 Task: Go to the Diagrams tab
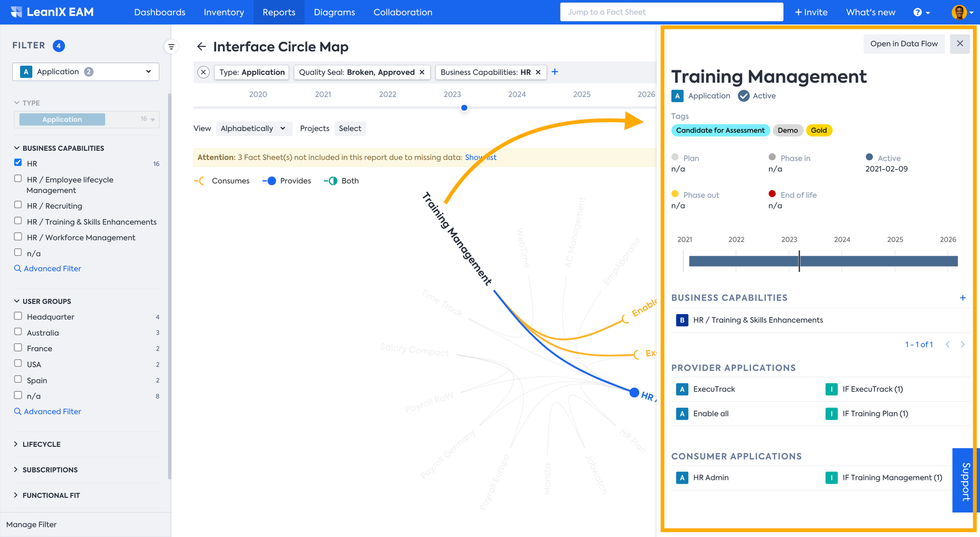click(x=334, y=12)
